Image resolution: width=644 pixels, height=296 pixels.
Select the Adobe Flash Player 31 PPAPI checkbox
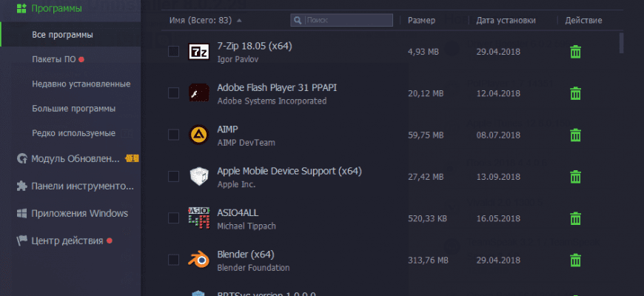[x=173, y=92]
